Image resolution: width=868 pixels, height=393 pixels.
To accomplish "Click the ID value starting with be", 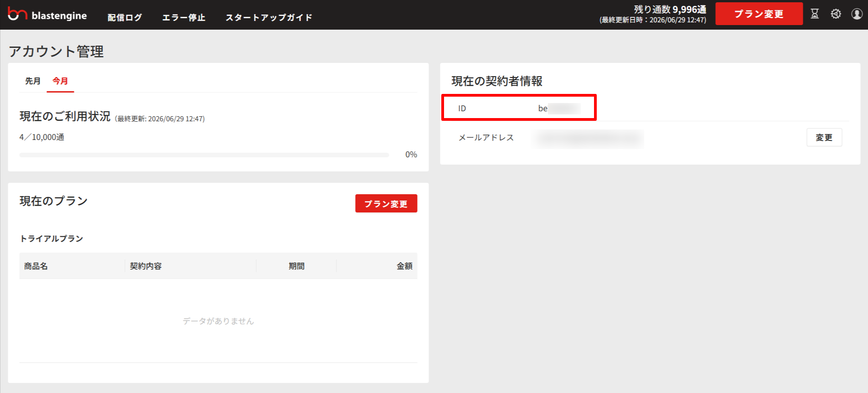I will click(559, 109).
